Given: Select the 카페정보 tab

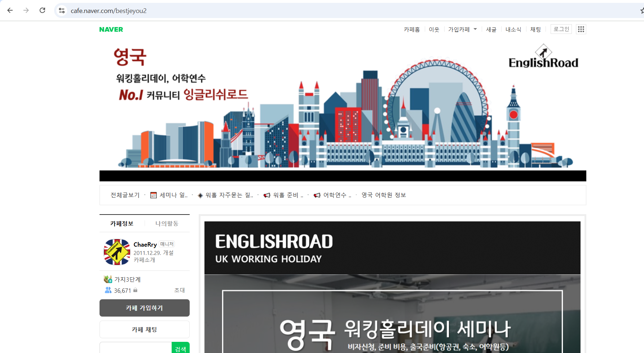Looking at the screenshot, I should click(122, 223).
